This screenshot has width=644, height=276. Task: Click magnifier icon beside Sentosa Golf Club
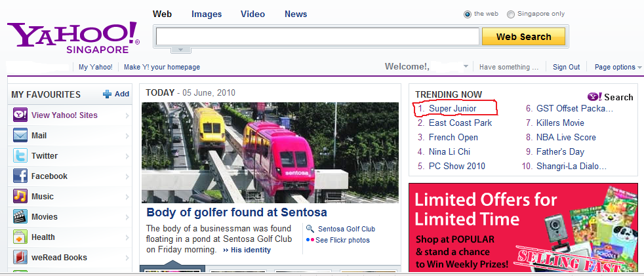[310, 229]
